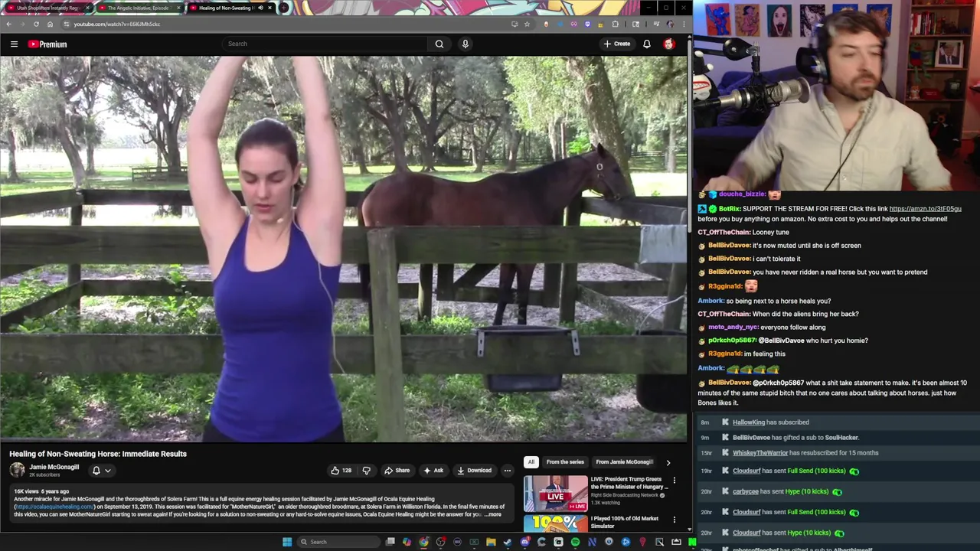The width and height of the screenshot is (980, 551).
Task: Mute the tab using its speaker icon
Action: [260, 8]
